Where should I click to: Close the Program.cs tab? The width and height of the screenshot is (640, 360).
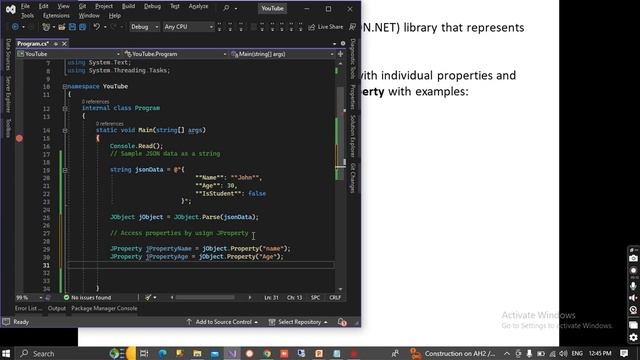64,44
